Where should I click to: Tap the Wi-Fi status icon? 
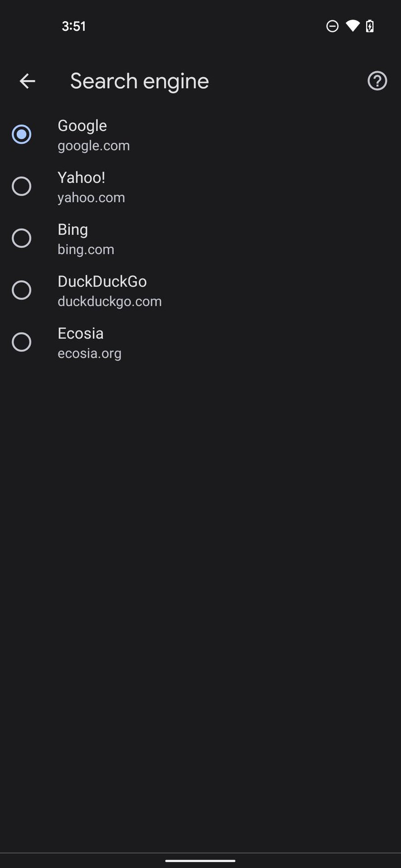352,26
